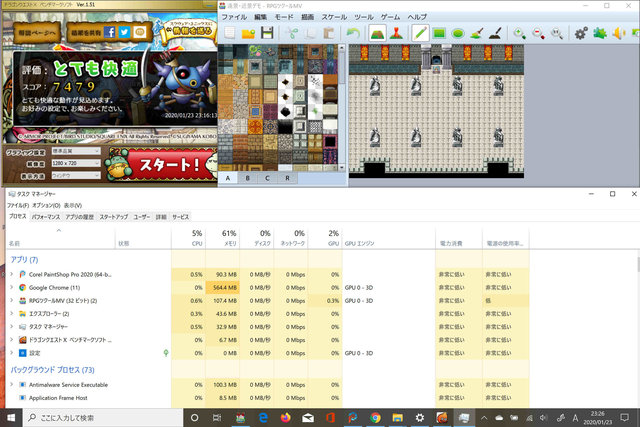Reset map zoom to actual size
640x427 pixels.
click(x=557, y=33)
